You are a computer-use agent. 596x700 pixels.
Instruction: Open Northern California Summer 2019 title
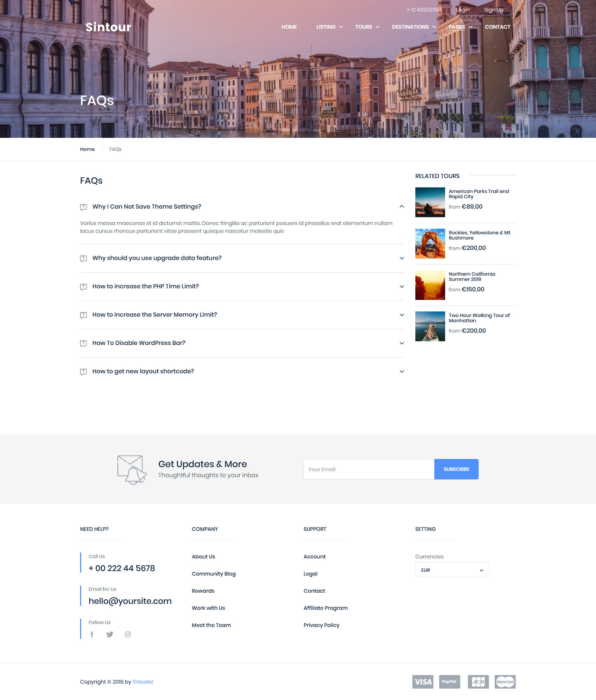click(472, 276)
